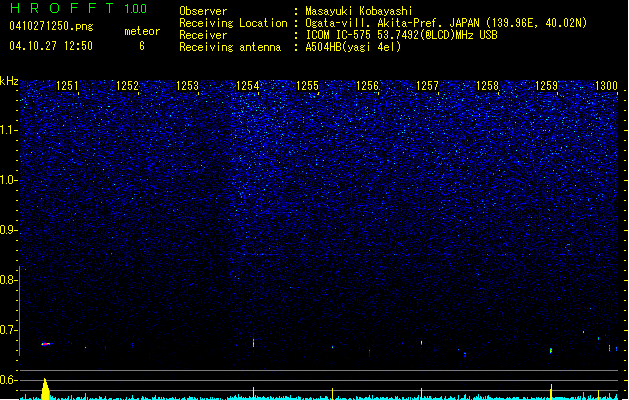Click the 1252 time axis label

[x=127, y=86]
